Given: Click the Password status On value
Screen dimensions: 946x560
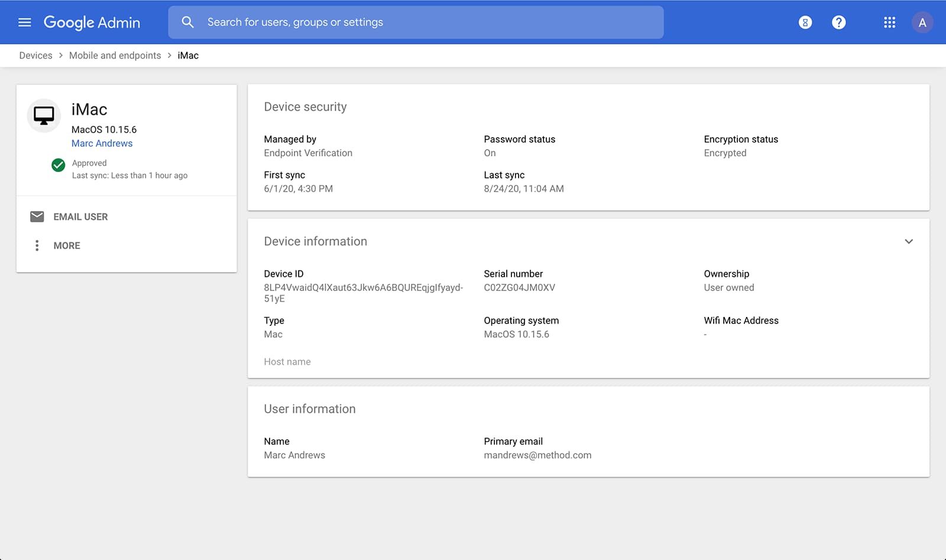Looking at the screenshot, I should pyautogui.click(x=490, y=153).
